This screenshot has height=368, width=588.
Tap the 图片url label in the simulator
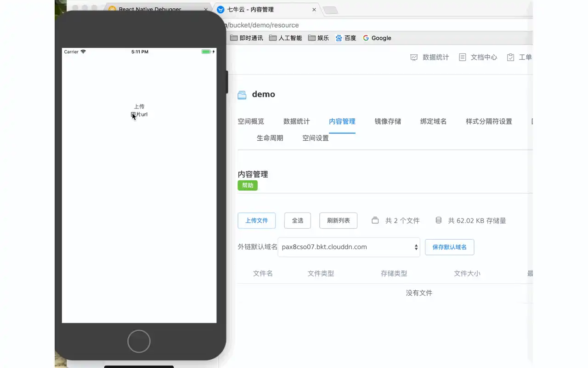pyautogui.click(x=139, y=115)
